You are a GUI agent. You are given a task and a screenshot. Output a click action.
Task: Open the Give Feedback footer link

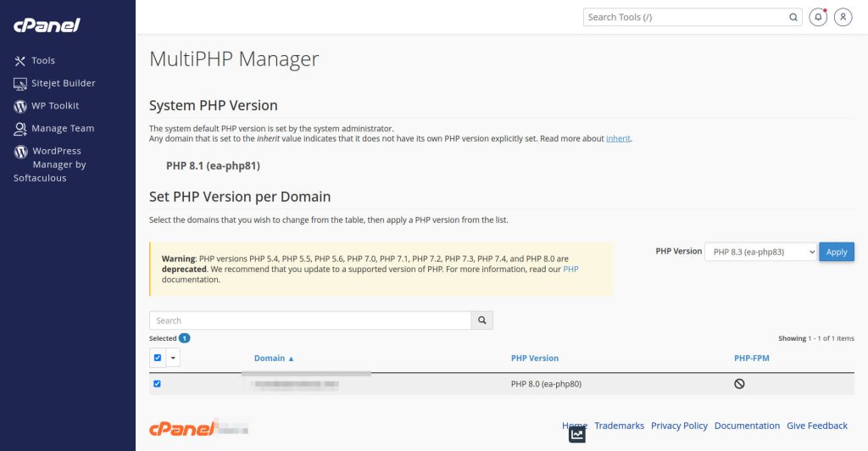coord(817,426)
